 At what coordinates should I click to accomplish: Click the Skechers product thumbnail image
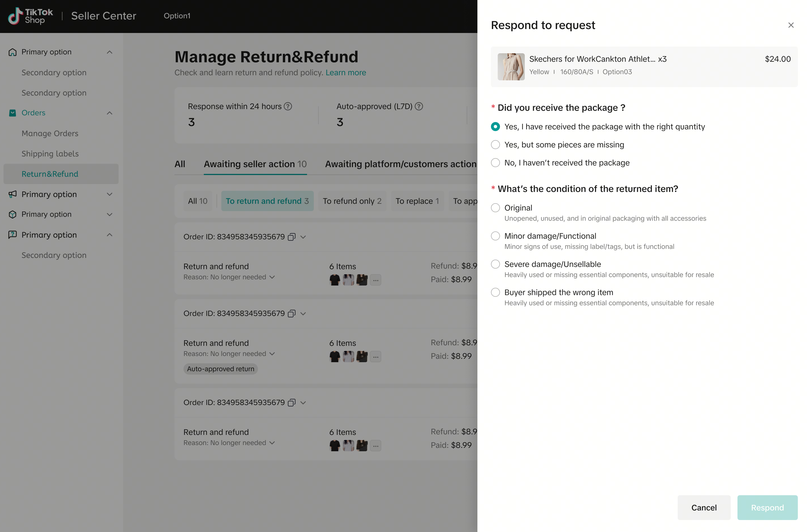point(511,67)
